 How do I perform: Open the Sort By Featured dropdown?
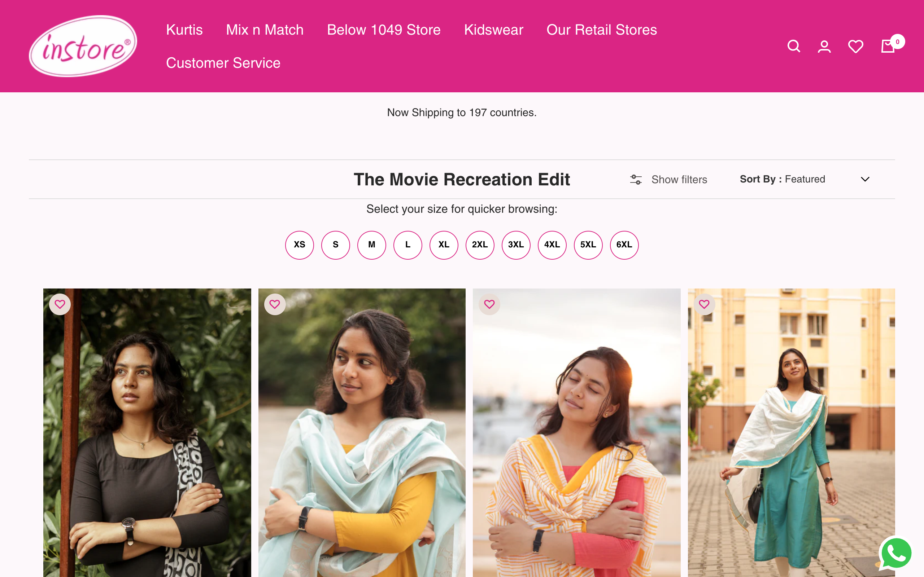[805, 179]
